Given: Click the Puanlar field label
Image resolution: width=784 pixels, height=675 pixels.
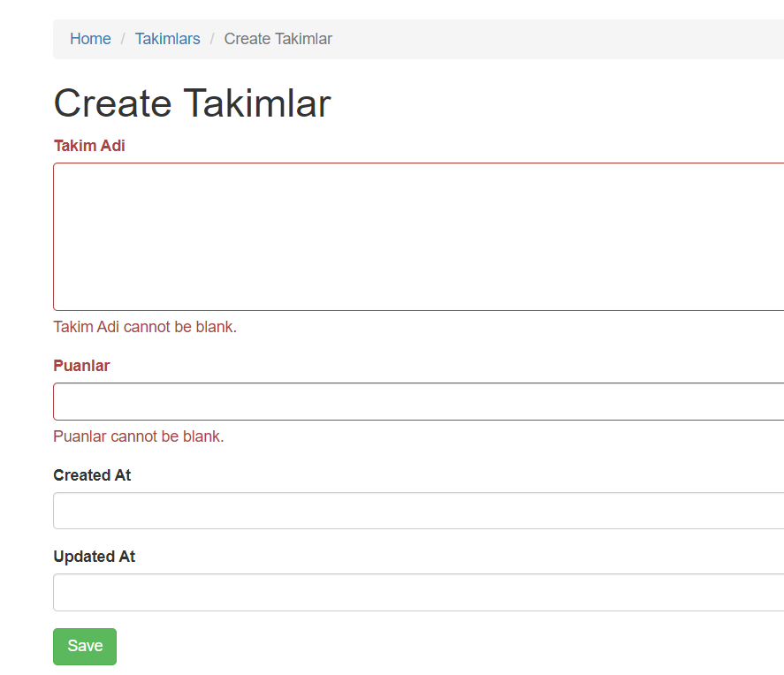Looking at the screenshot, I should [81, 366].
